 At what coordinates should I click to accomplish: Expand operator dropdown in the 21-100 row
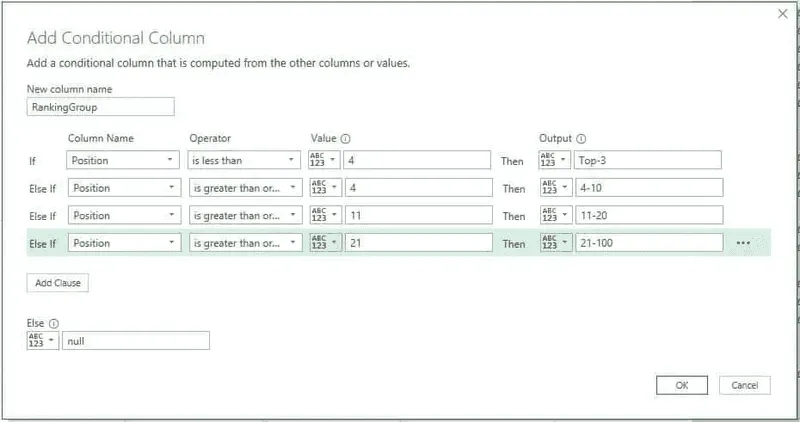[x=244, y=243]
